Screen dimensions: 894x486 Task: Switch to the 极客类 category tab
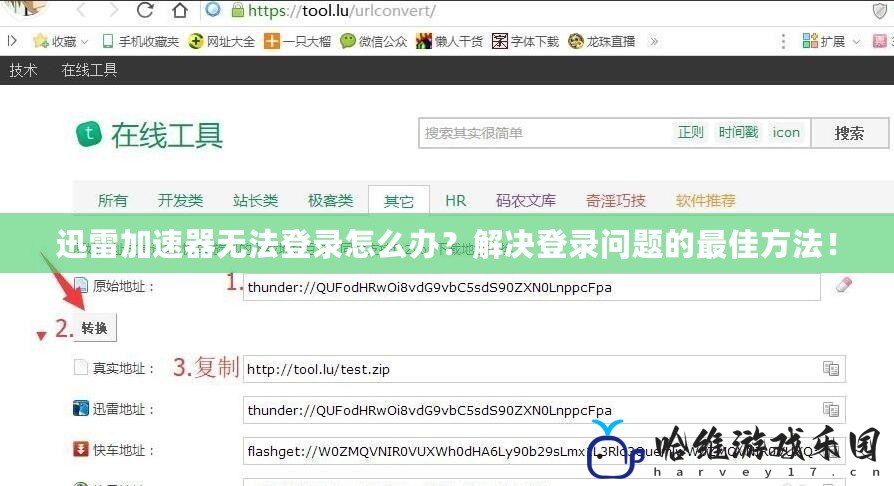pyautogui.click(x=330, y=201)
